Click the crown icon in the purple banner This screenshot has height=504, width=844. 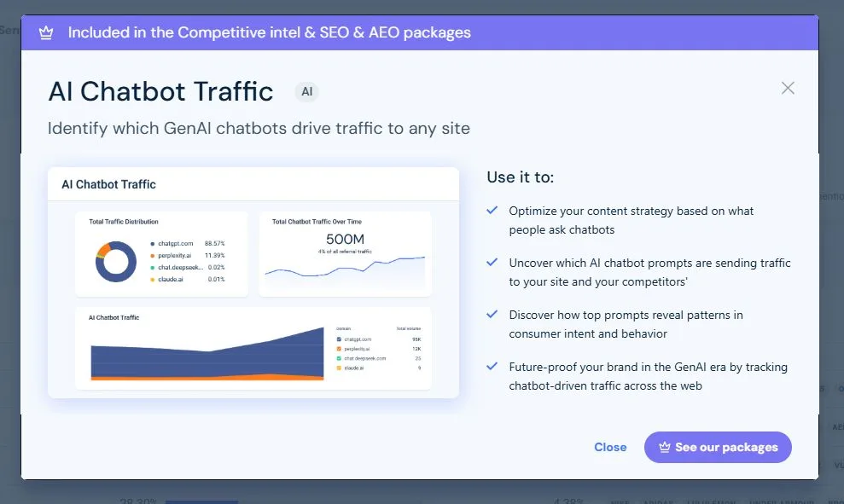(47, 33)
